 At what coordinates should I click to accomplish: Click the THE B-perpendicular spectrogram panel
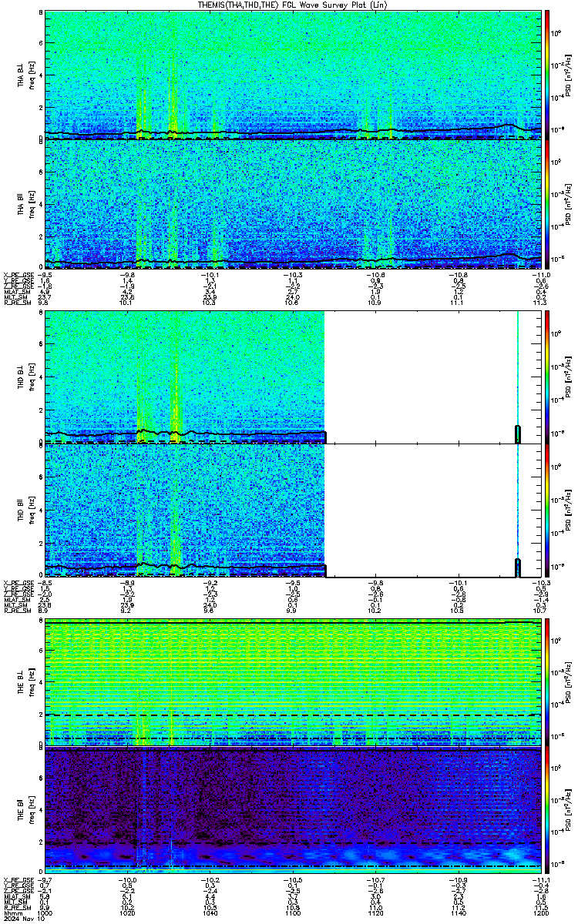293,682
